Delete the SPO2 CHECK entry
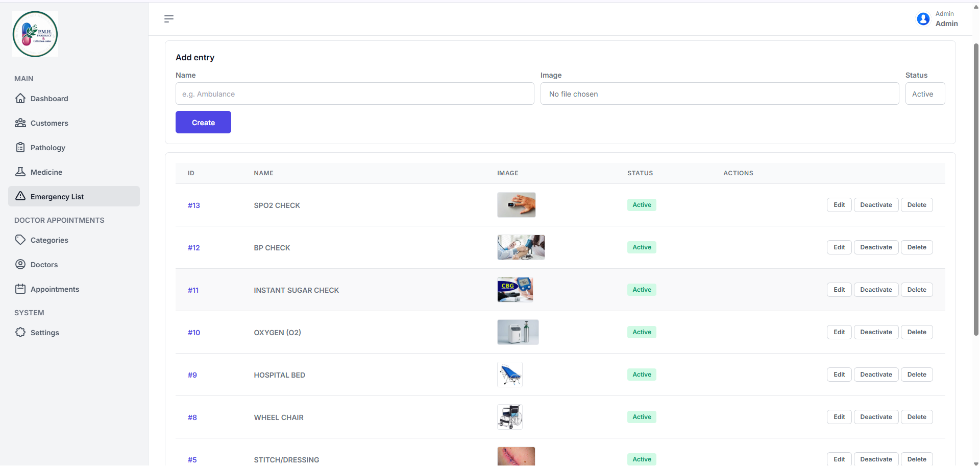 click(917, 205)
